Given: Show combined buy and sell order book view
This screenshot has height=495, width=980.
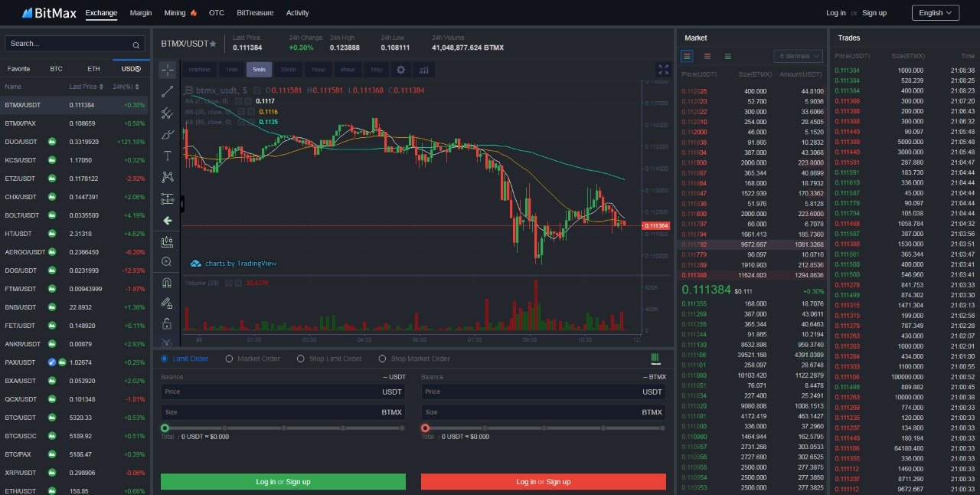Looking at the screenshot, I should tap(687, 56).
